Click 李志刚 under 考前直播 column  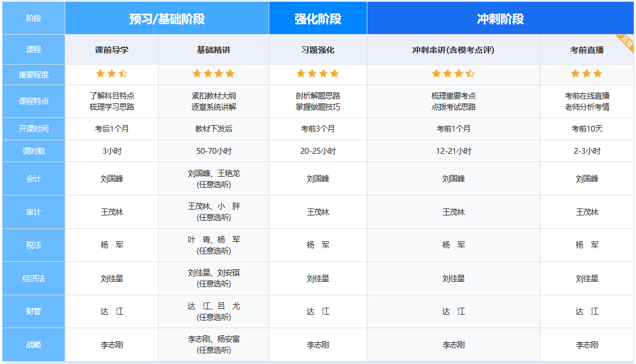587,345
